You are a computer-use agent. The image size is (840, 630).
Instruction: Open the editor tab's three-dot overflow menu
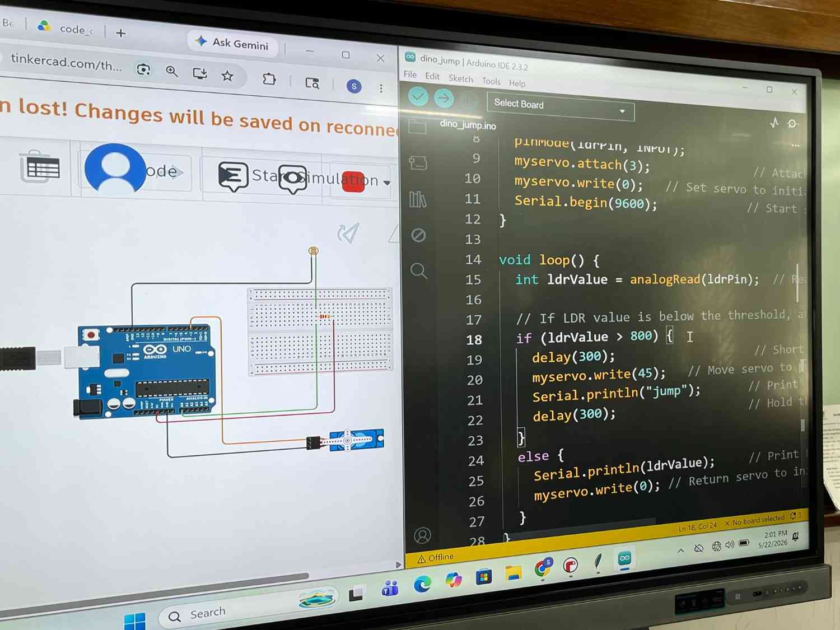pyautogui.click(x=795, y=145)
